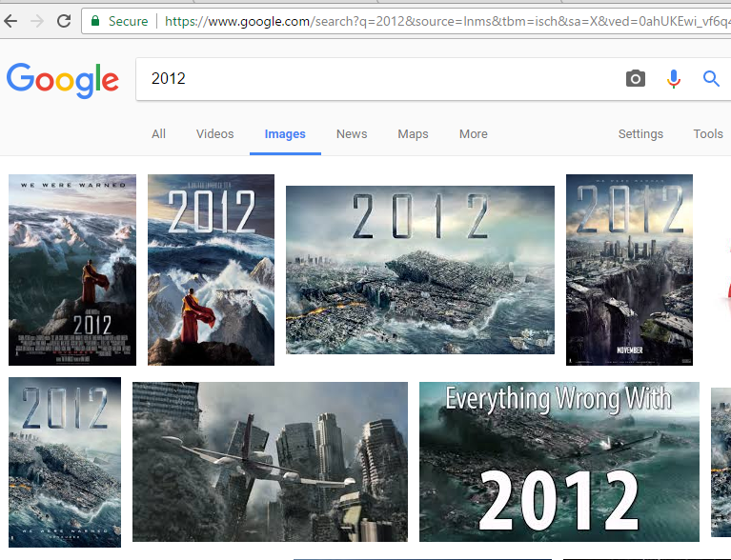This screenshot has height=560, width=731.
Task: Expand the More search options
Action: pyautogui.click(x=473, y=134)
